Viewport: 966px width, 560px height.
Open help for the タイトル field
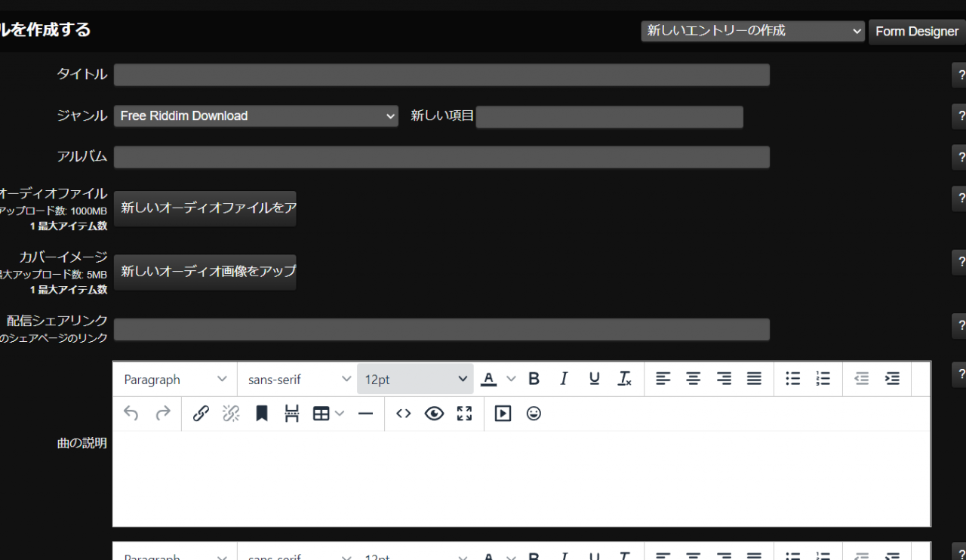pyautogui.click(x=959, y=75)
